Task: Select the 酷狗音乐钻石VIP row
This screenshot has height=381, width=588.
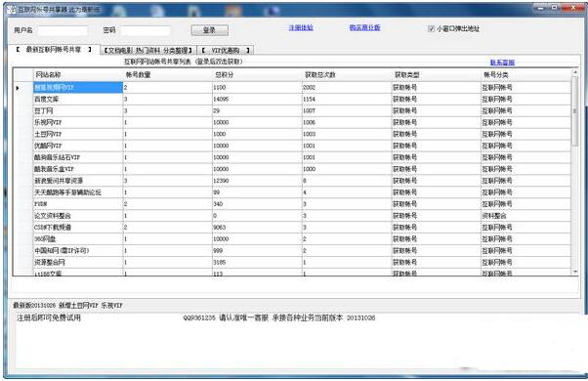Action: (x=292, y=157)
